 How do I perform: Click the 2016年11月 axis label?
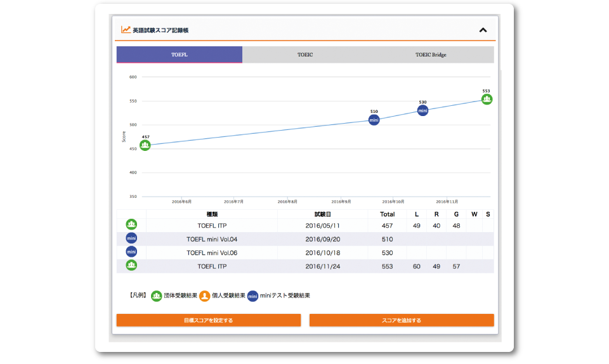[447, 202]
